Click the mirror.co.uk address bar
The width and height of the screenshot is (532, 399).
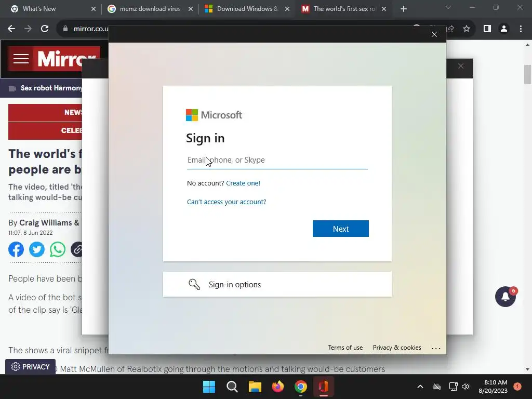point(90,29)
